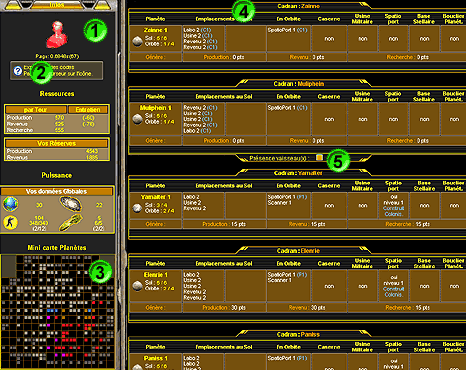466x370 pixels.
Task: Open planet Yamalter 1
Action: pos(156,197)
